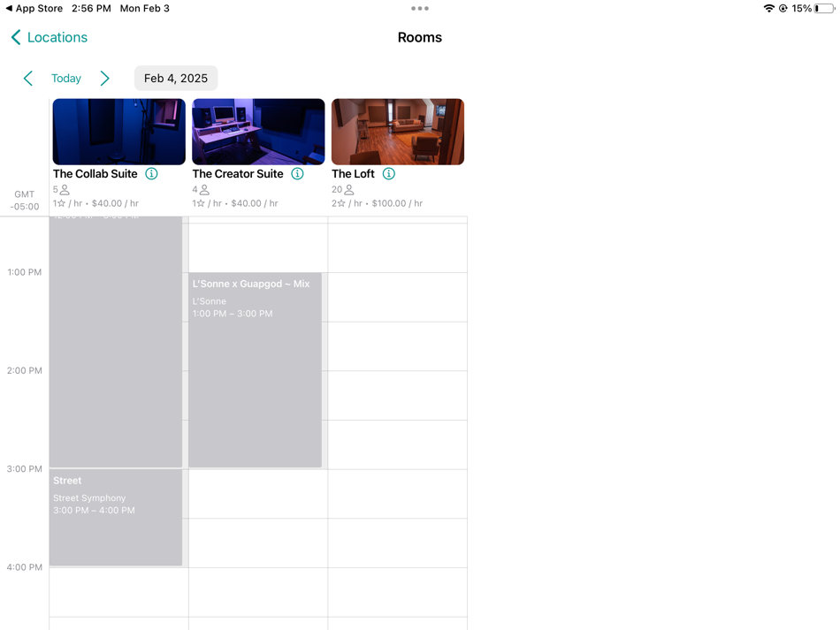Return to App Store via status bar
The image size is (840, 630).
point(34,9)
